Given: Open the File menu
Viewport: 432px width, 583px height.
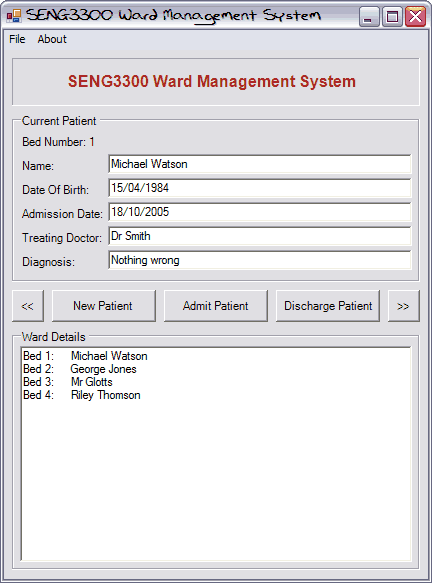Looking at the screenshot, I should click(17, 39).
